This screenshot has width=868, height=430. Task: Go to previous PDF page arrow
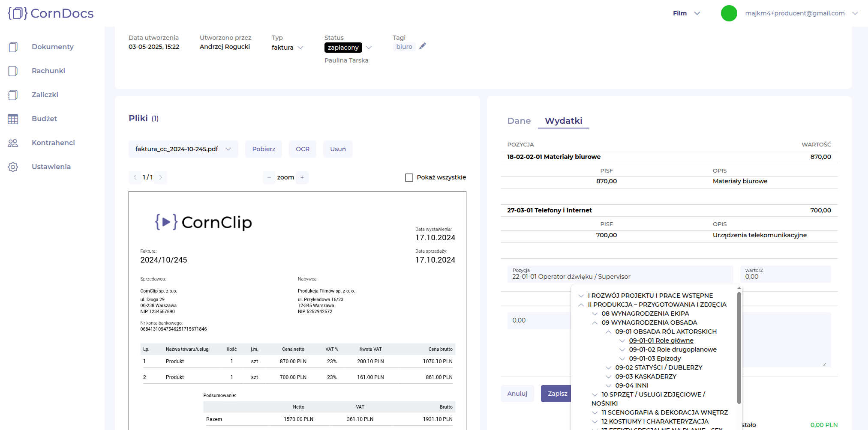(135, 177)
